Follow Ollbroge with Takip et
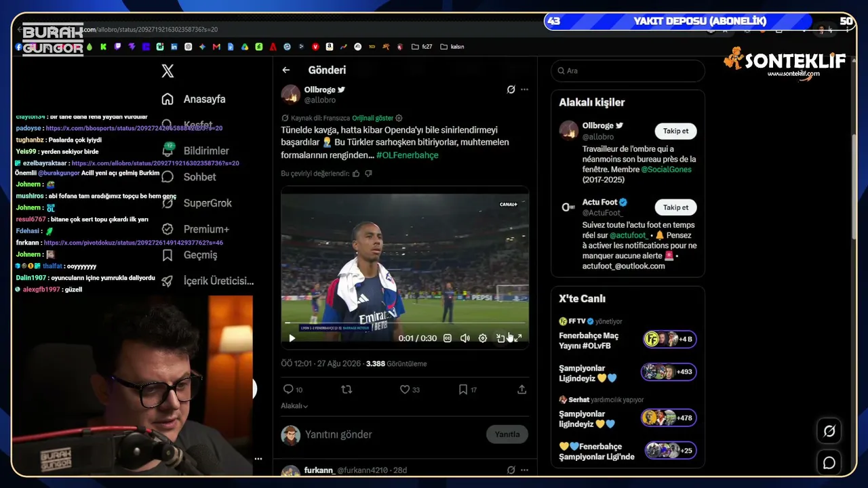This screenshot has height=488, width=868. pos(675,131)
